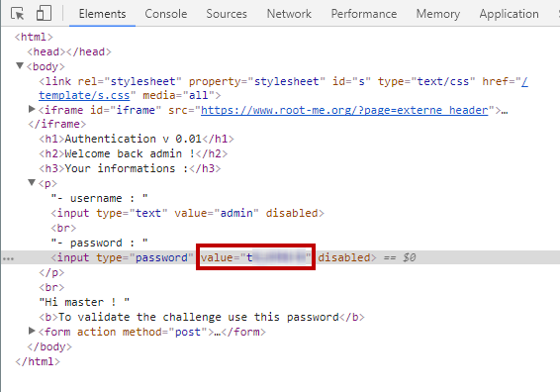Click the value attribute of password input
560x392 pixels.
click(255, 257)
